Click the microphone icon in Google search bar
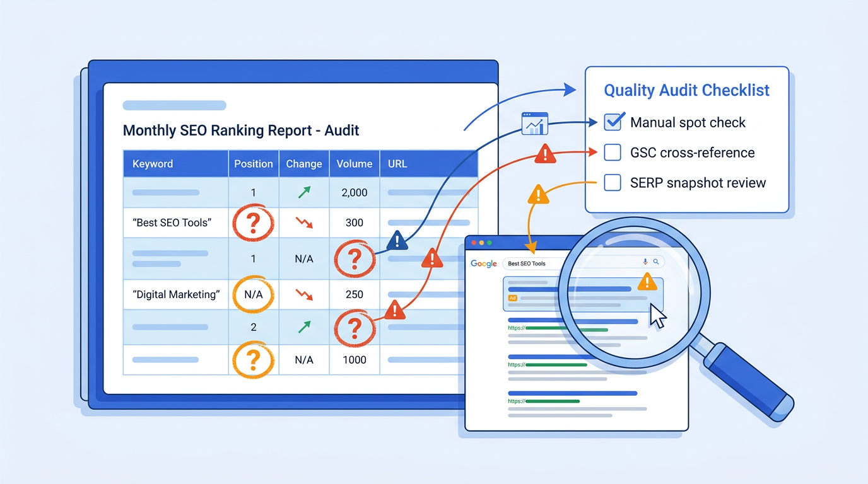The height and width of the screenshot is (484, 868). pyautogui.click(x=645, y=262)
